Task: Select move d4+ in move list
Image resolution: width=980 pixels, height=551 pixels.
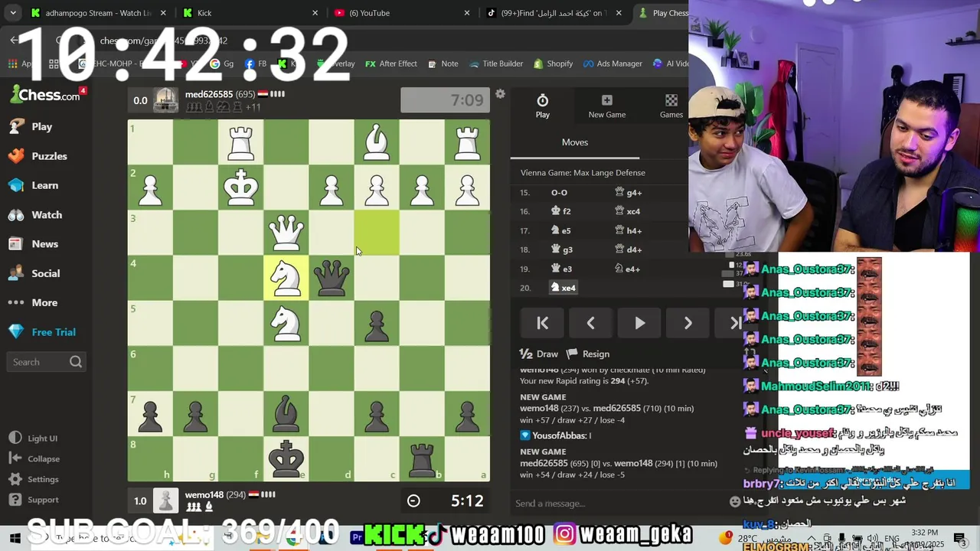Action: point(628,249)
